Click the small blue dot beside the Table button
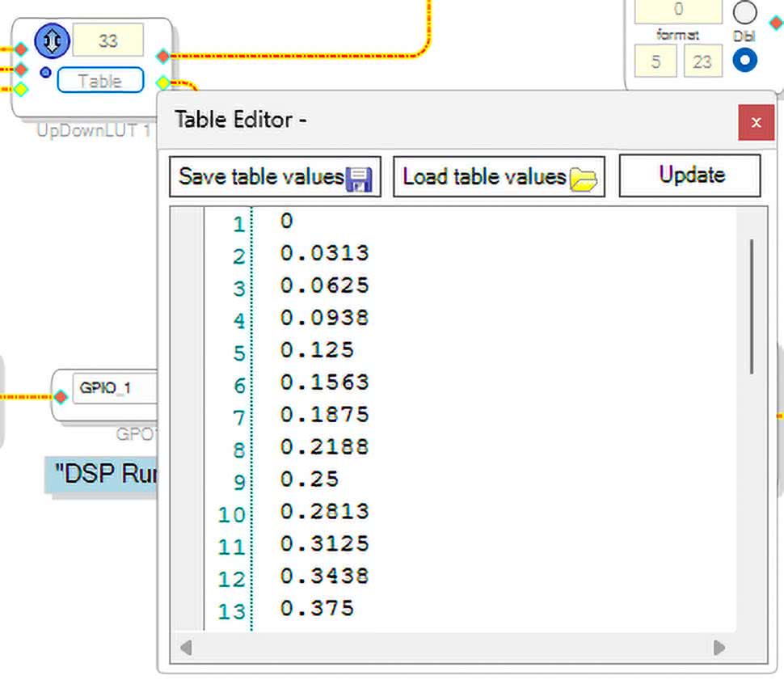Image resolution: width=784 pixels, height=680 pixels. coord(45,73)
